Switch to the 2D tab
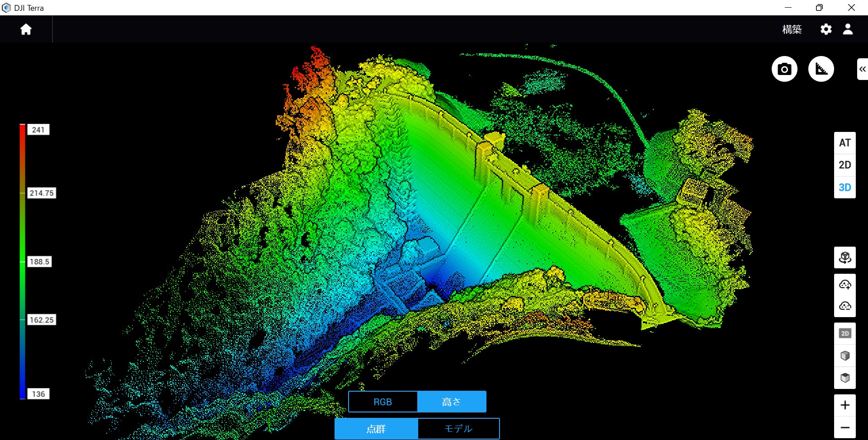 [844, 165]
